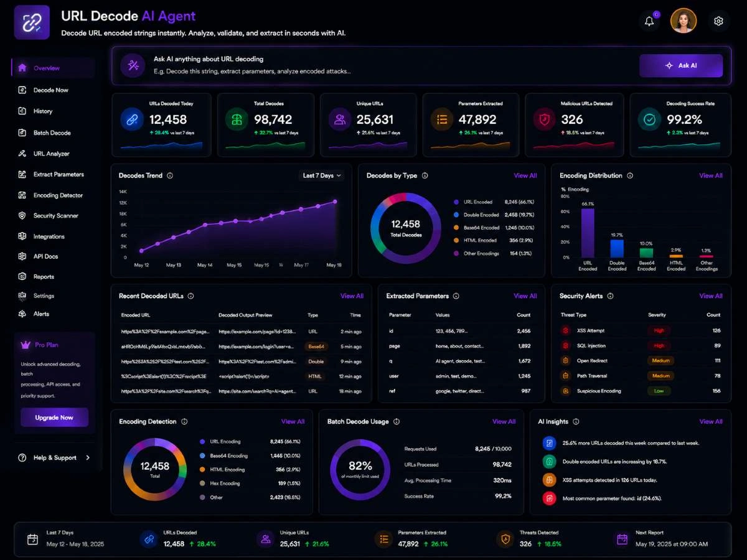Click the Threats Detected shield icon in footer

click(505, 539)
